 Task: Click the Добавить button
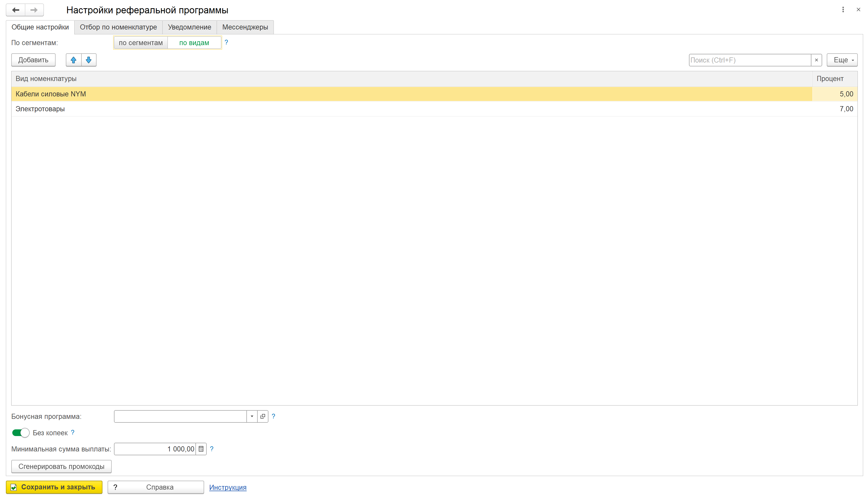point(33,60)
